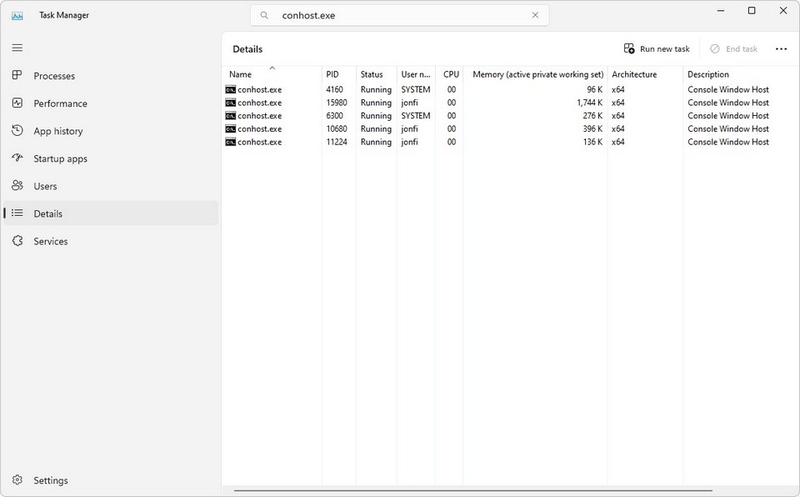Sort by Memory (active private working set) header
The width and height of the screenshot is (800, 497).
pos(538,74)
